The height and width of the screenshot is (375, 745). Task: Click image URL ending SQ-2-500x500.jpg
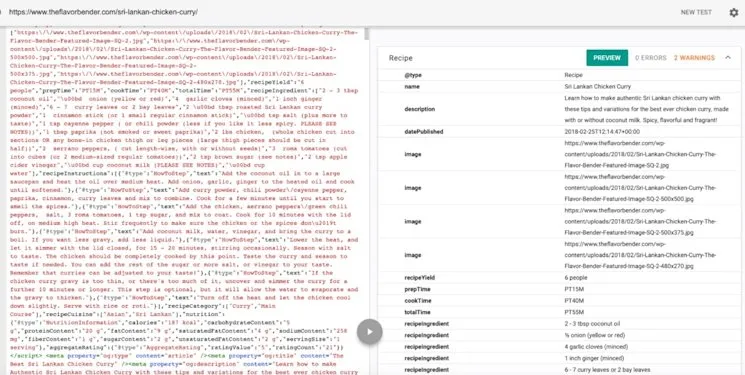pyautogui.click(x=640, y=188)
